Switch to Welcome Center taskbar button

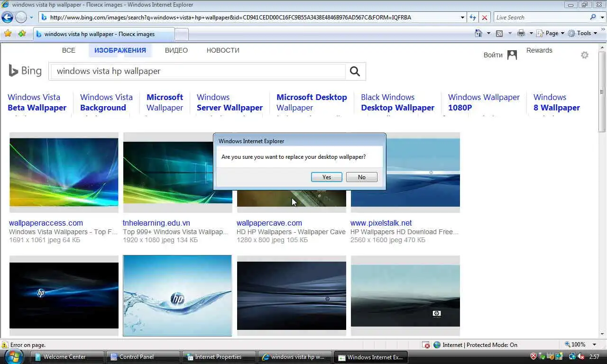click(67, 357)
